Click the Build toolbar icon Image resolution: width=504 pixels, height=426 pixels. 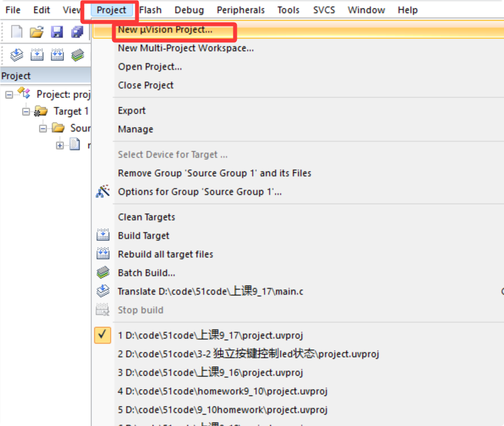tap(37, 55)
